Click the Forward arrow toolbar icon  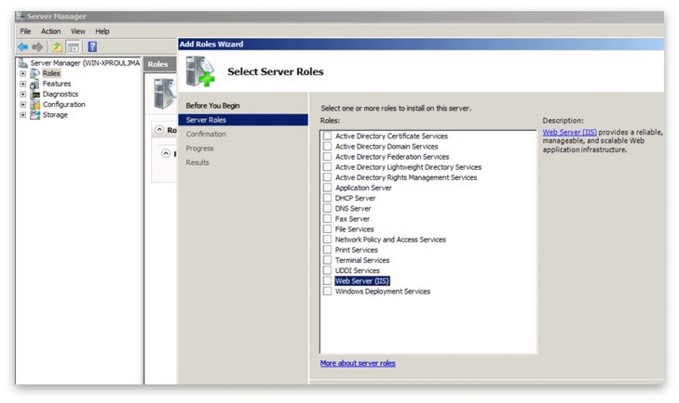[x=38, y=47]
